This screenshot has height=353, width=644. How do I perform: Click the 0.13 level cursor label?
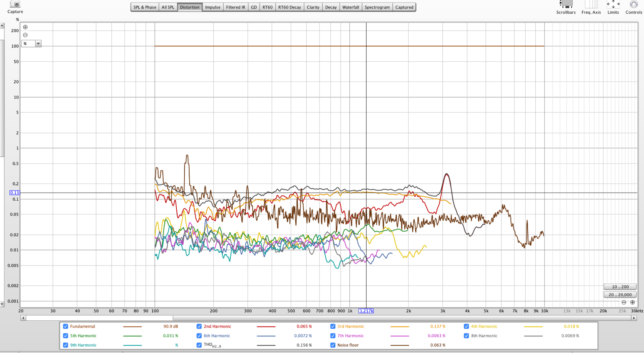pos(14,193)
